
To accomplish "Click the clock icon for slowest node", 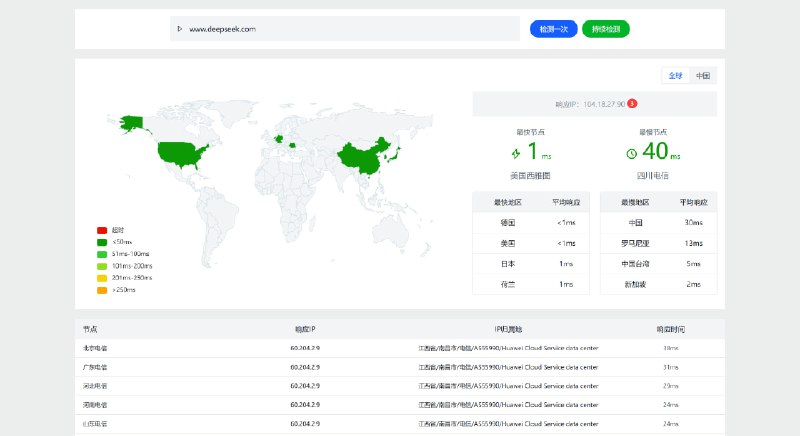I will click(x=631, y=154).
